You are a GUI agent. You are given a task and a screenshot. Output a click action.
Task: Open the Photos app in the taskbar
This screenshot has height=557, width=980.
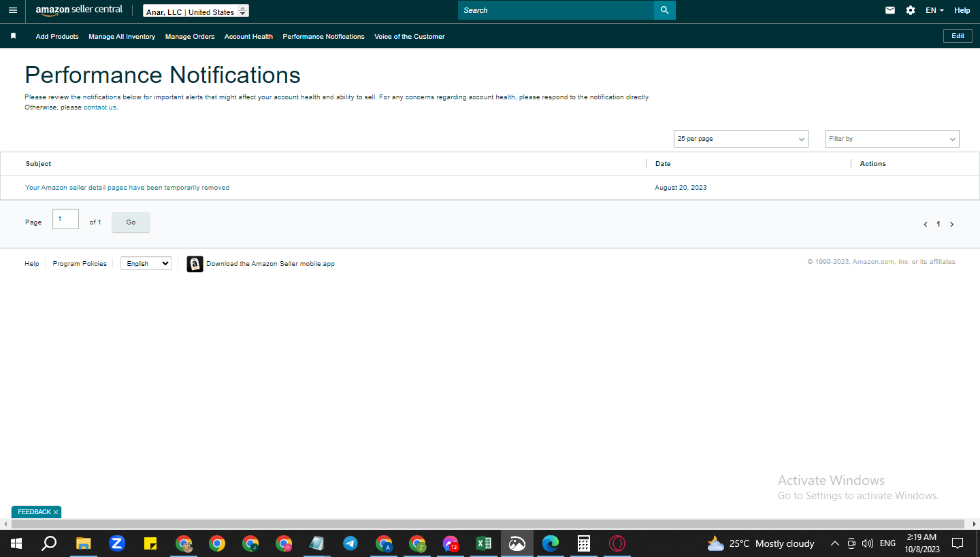[517, 543]
